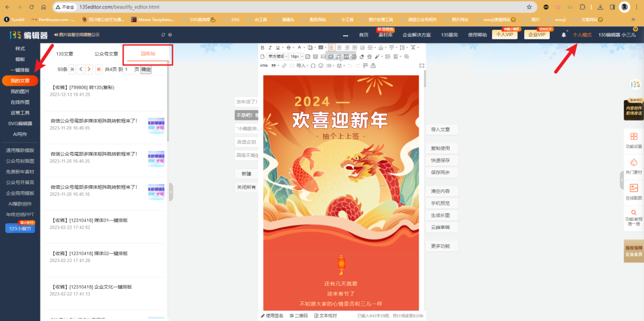Go to previous page of articles
The width and height of the screenshot is (644, 321).
pos(80,69)
